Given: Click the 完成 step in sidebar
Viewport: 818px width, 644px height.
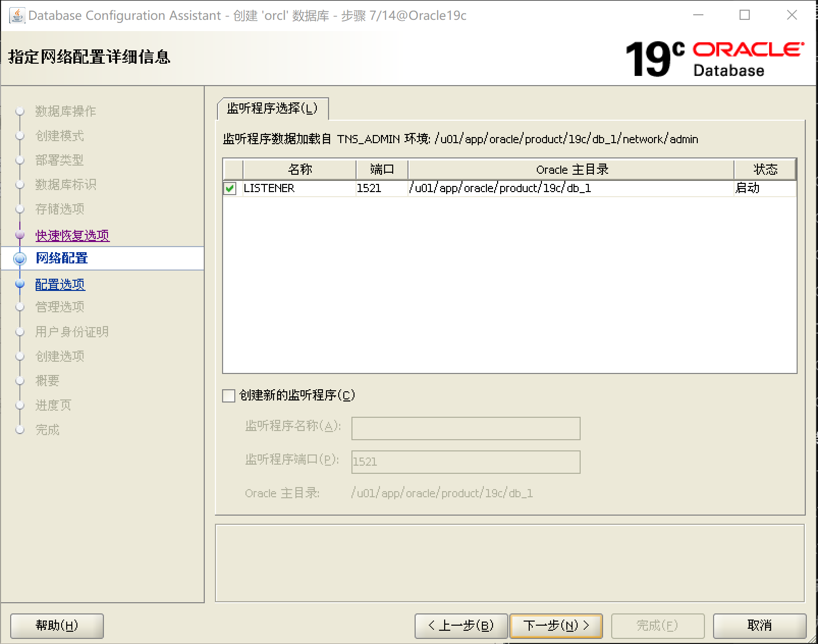Looking at the screenshot, I should click(47, 430).
